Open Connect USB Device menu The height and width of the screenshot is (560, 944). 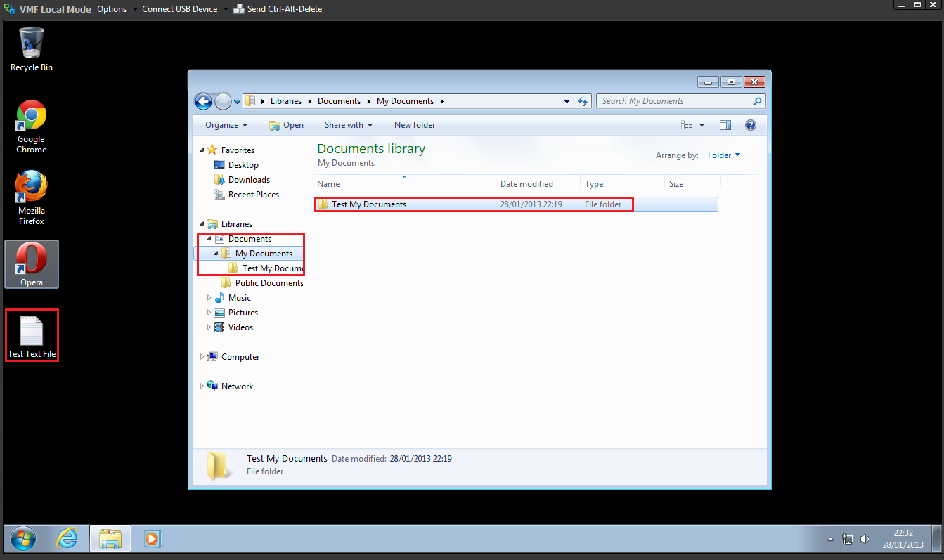click(180, 9)
